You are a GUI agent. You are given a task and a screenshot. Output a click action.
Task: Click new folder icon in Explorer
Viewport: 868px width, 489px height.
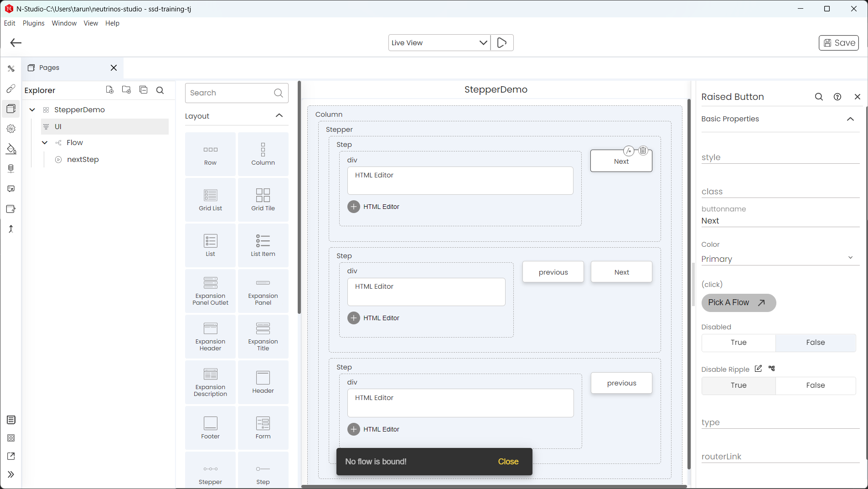click(126, 90)
